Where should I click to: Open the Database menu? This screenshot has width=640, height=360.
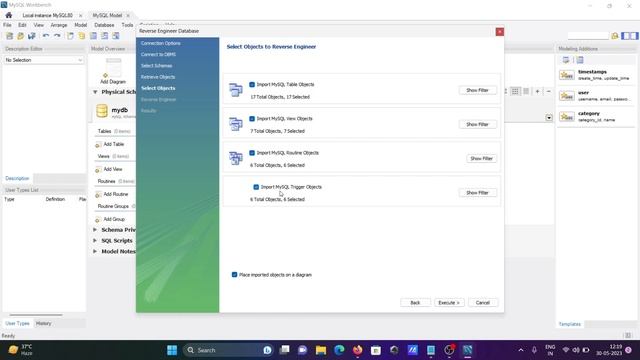pos(104,25)
